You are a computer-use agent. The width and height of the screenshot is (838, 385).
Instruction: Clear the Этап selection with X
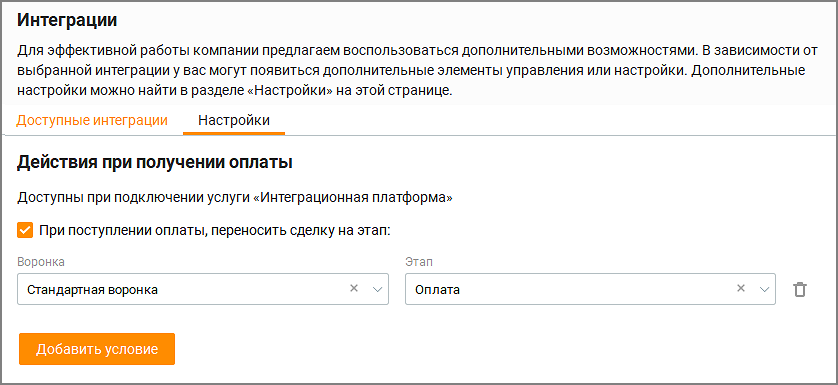click(x=741, y=288)
